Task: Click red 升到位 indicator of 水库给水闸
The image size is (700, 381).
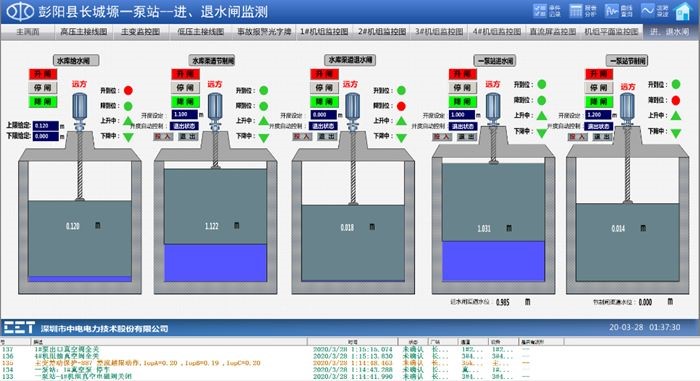Action: 128,91
